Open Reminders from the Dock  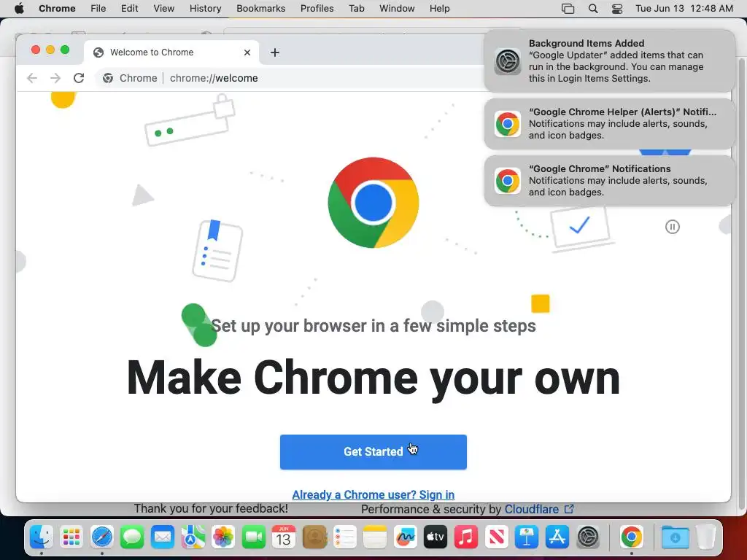pyautogui.click(x=344, y=537)
